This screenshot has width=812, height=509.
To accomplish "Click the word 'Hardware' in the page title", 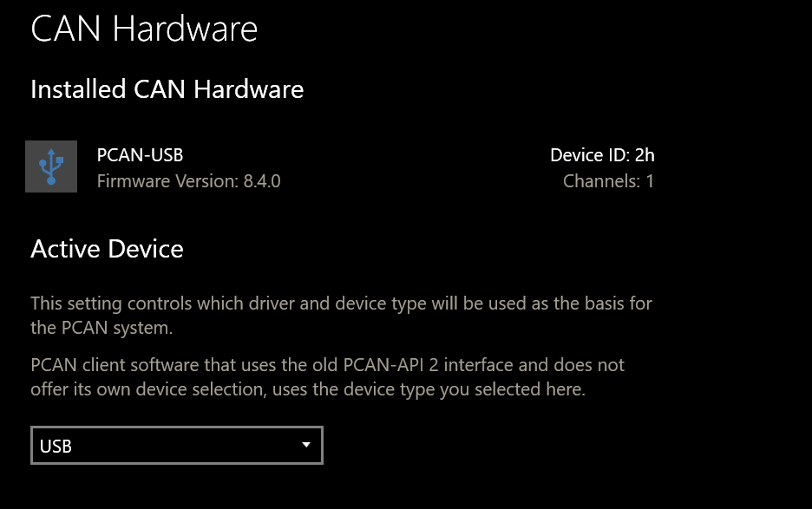I will click(186, 29).
